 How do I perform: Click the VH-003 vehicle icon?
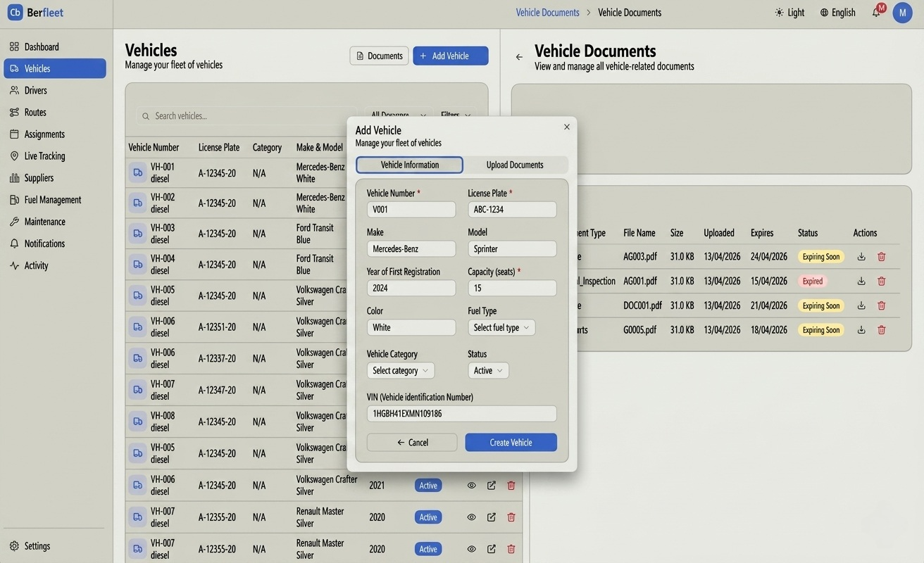[137, 234]
